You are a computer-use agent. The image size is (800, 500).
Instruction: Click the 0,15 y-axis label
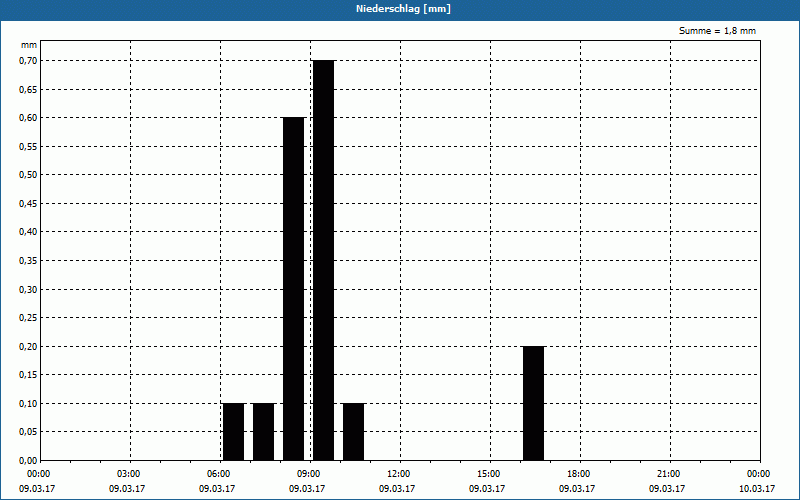coord(28,375)
